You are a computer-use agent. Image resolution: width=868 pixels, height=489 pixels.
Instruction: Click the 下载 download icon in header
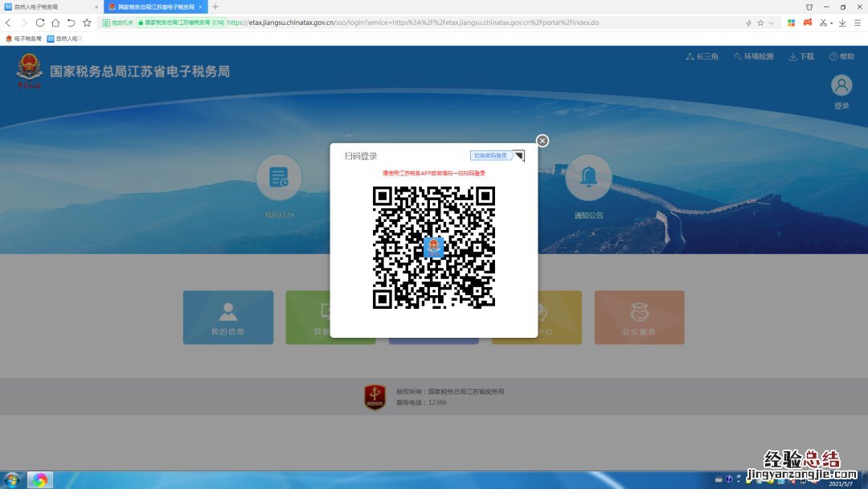(x=801, y=56)
